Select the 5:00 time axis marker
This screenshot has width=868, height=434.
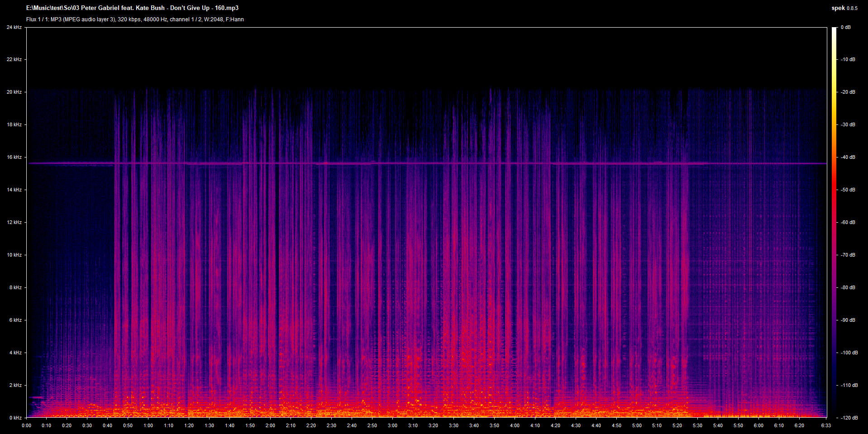point(636,425)
